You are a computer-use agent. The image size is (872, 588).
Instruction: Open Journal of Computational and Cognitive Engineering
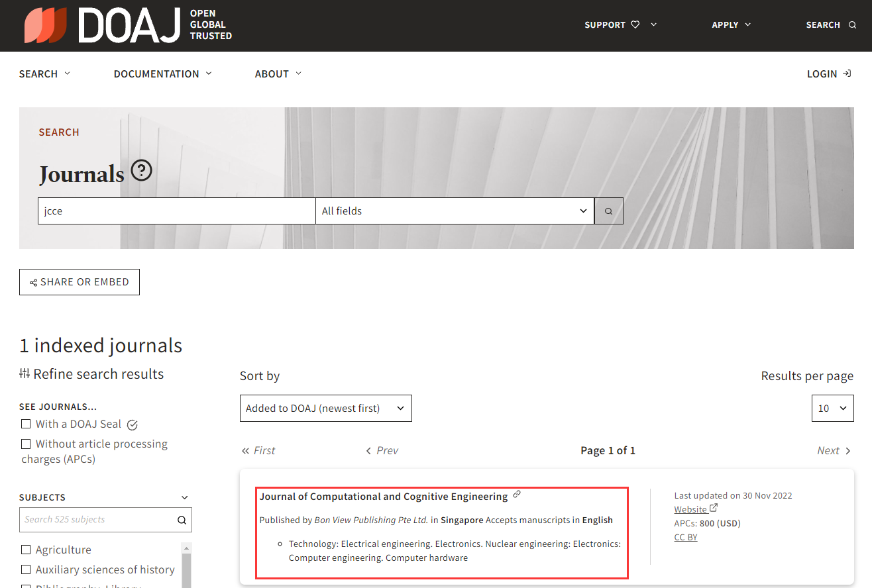[x=384, y=497]
